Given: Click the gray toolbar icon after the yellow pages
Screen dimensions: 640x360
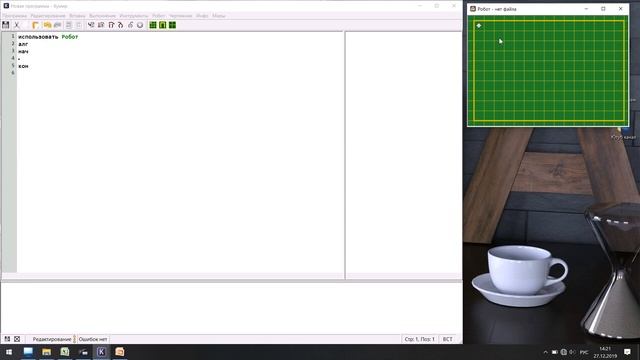Looking at the screenshot, I should (58, 25).
